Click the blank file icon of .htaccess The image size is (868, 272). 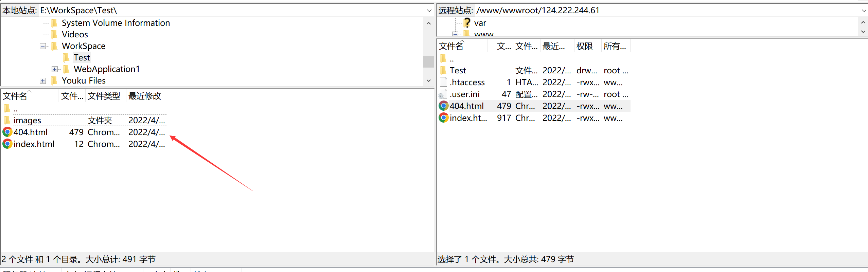(443, 82)
